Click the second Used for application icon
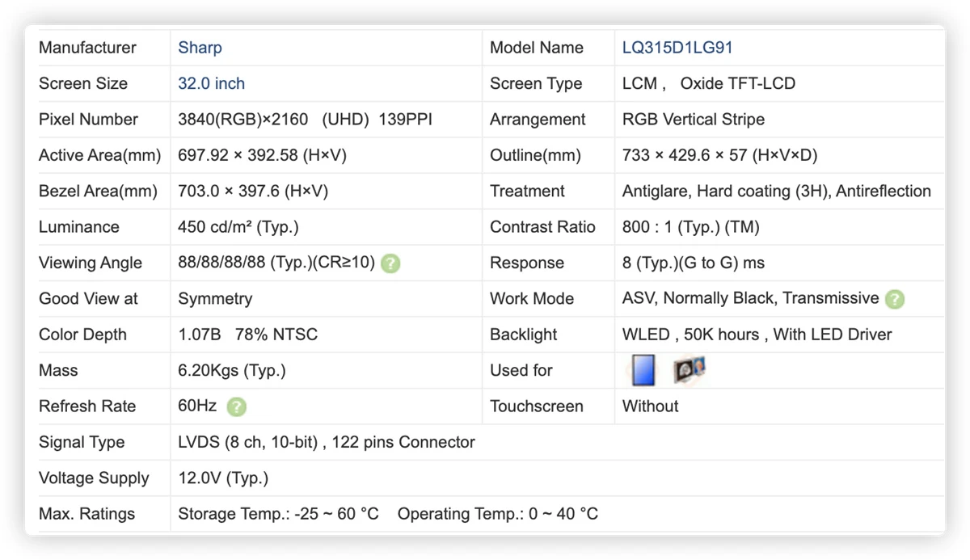Screen dimensions: 970x560 coord(689,370)
